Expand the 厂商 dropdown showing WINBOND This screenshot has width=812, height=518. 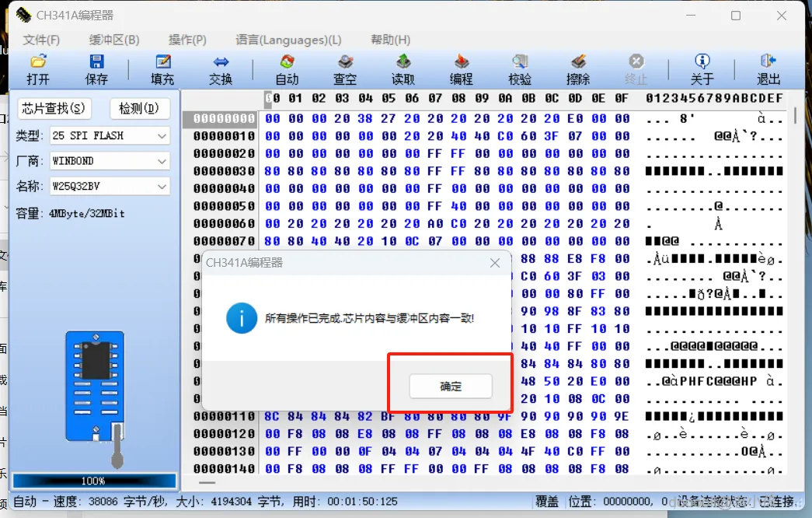pyautogui.click(x=110, y=161)
